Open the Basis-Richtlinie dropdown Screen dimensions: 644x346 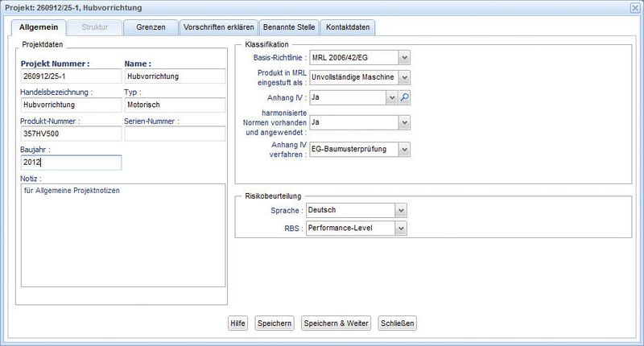404,57
